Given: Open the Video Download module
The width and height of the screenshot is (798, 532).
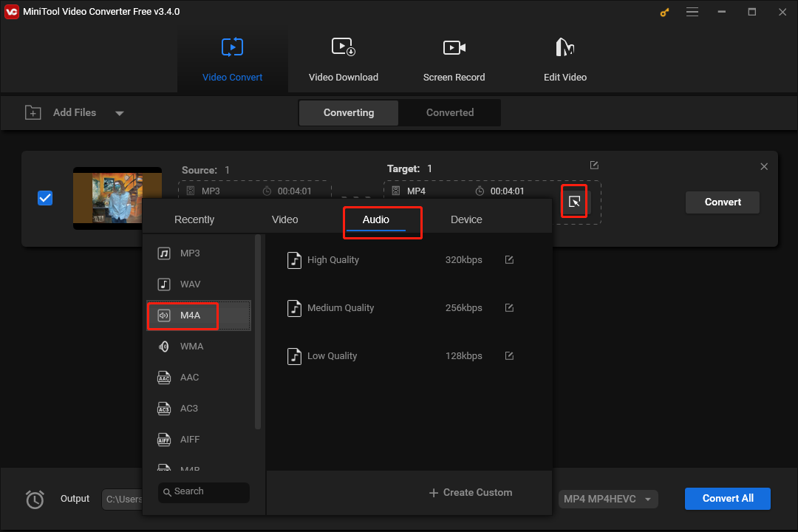Looking at the screenshot, I should (343, 59).
